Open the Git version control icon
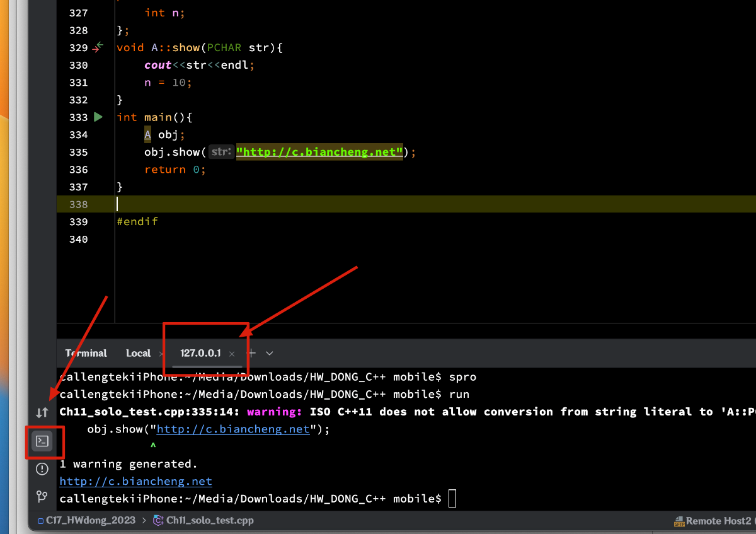756x534 pixels. coord(42,497)
